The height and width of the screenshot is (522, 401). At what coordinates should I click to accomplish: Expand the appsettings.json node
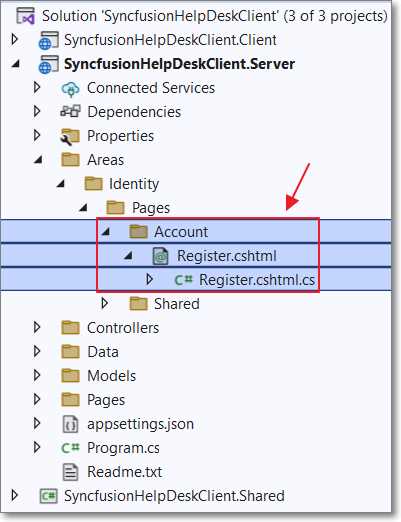tap(37, 423)
